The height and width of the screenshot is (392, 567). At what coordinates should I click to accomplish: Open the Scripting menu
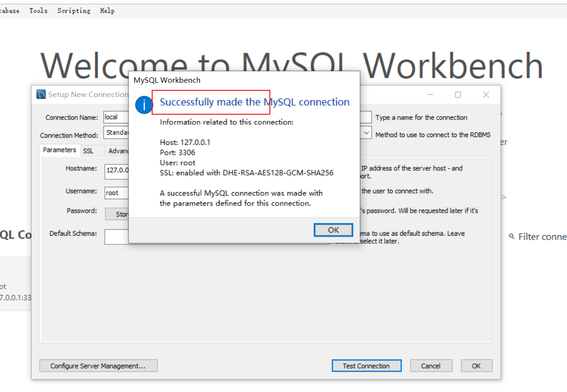(x=74, y=11)
